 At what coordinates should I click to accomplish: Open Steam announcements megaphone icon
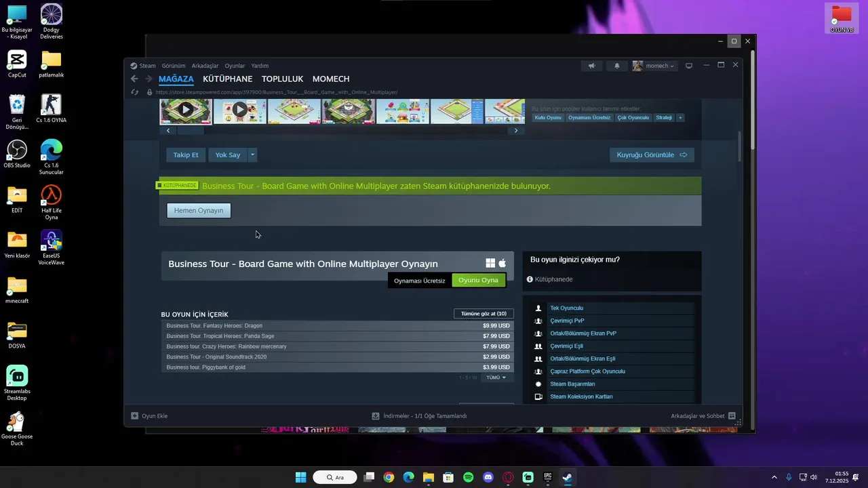[x=591, y=66]
